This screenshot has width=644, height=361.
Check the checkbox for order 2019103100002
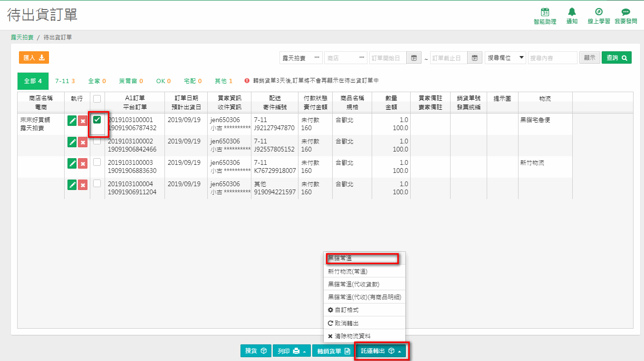coord(97,141)
